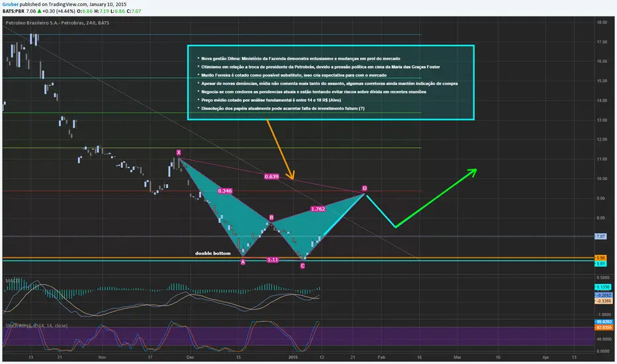Select the 92.6355 StochRSI value label
The image size is (617, 364).
point(604,328)
